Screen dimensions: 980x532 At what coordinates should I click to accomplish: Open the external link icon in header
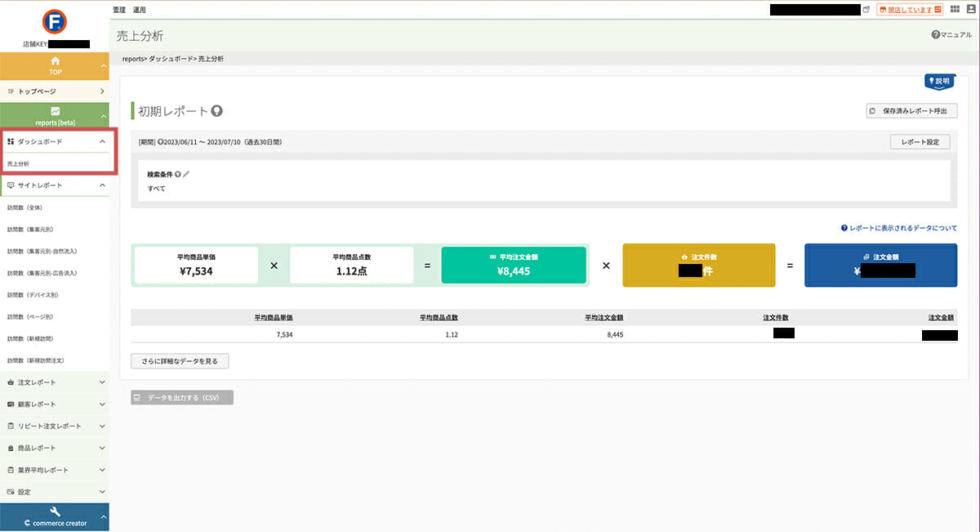point(866,10)
